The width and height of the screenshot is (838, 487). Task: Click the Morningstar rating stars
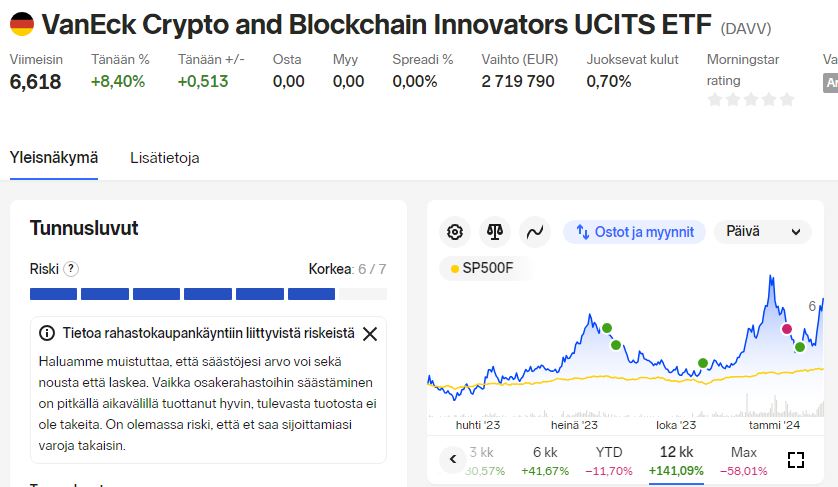[750, 99]
